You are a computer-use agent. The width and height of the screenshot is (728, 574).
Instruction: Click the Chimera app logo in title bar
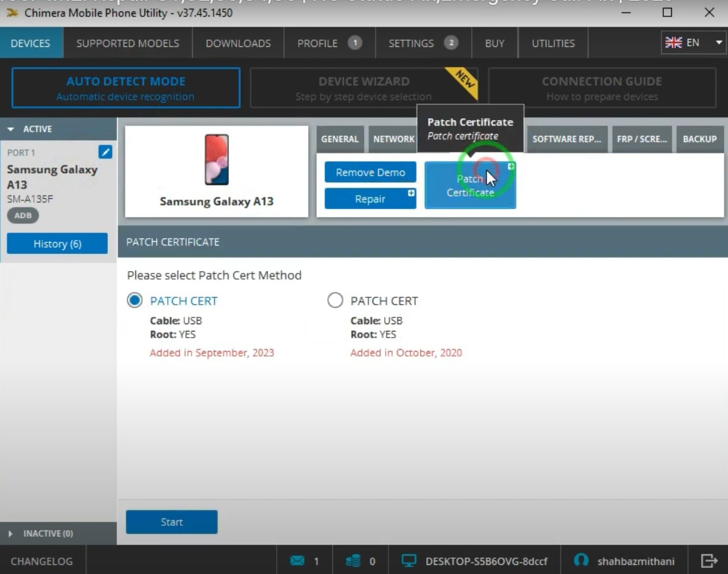12,13
